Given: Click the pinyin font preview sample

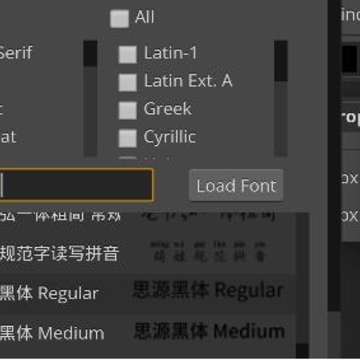Looking at the screenshot, I should (208, 252).
